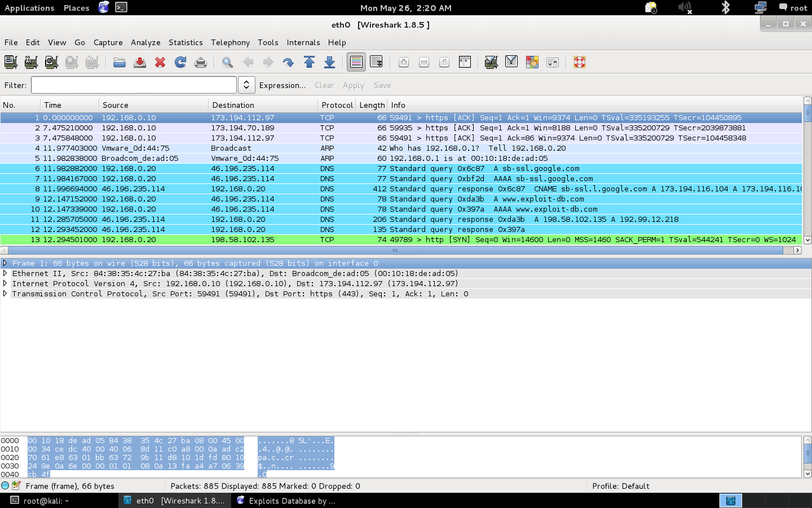Viewport: 812px width, 508px height.
Task: Edit capture file comments status icon
Action: 16,485
